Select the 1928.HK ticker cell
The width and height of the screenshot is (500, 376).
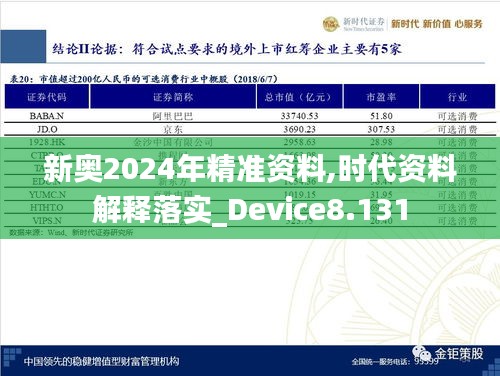pyautogui.click(x=47, y=142)
